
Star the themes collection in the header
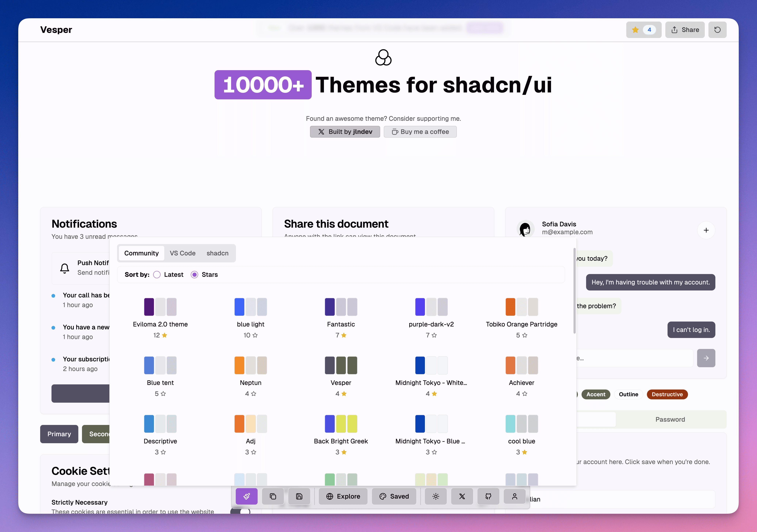tap(644, 30)
